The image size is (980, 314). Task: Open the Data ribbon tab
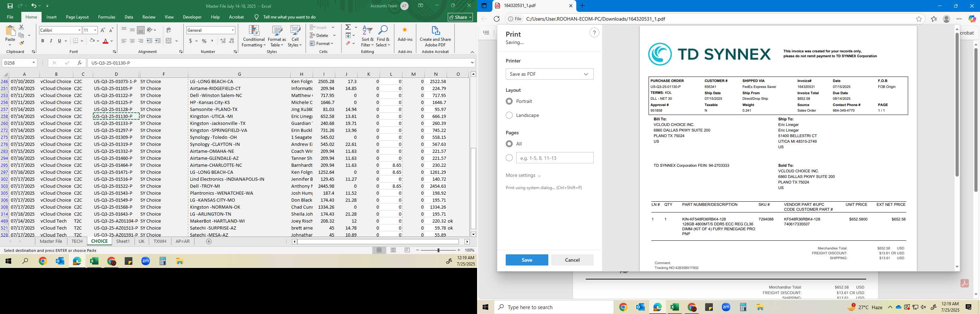click(x=129, y=17)
